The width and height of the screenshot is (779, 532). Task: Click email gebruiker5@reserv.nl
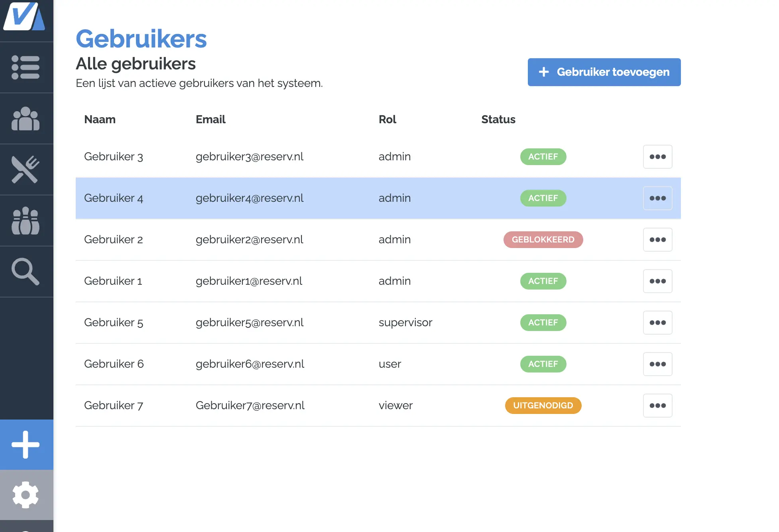(x=250, y=323)
